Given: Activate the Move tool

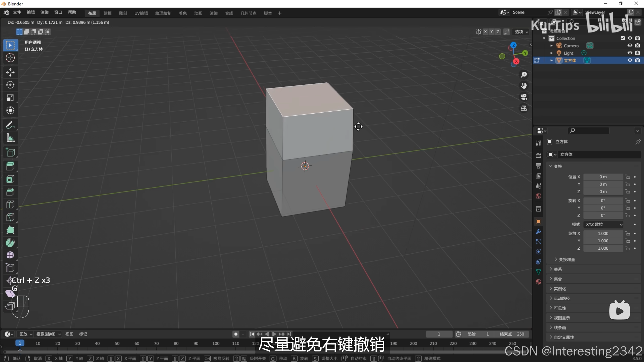Looking at the screenshot, I should (x=10, y=72).
